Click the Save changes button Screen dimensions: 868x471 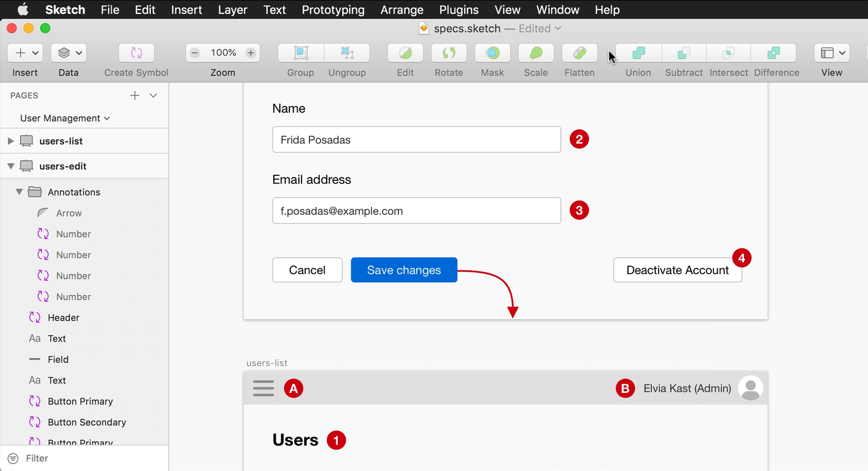tap(404, 270)
